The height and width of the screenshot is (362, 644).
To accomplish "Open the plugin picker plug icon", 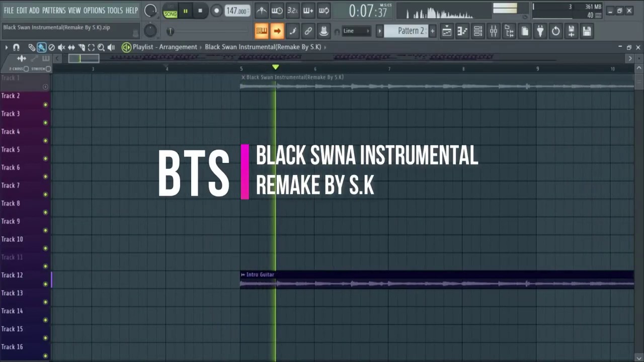I will (x=540, y=31).
